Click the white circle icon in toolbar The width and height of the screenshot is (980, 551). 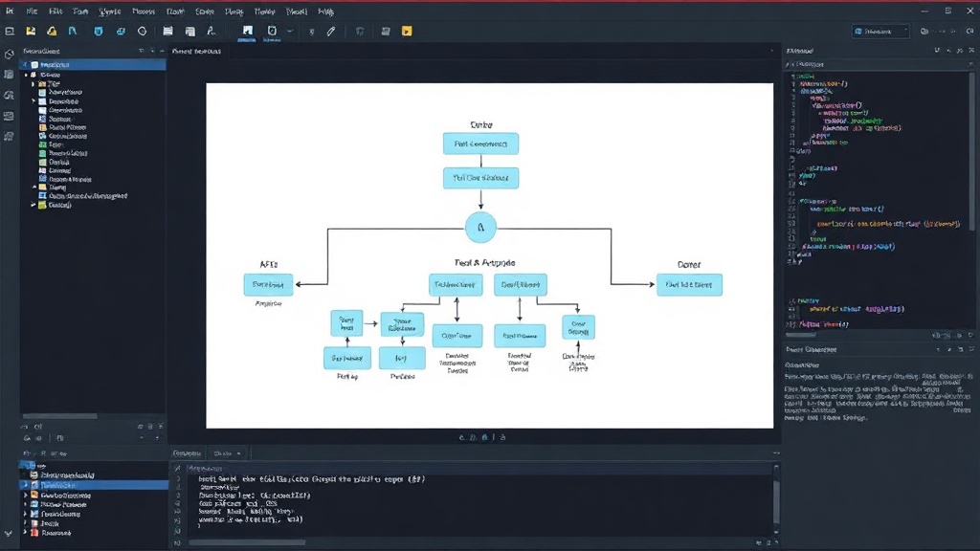[x=142, y=32]
